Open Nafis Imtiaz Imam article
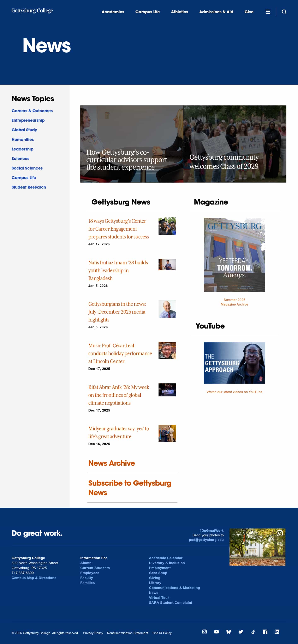The image size is (298, 644). (x=118, y=270)
